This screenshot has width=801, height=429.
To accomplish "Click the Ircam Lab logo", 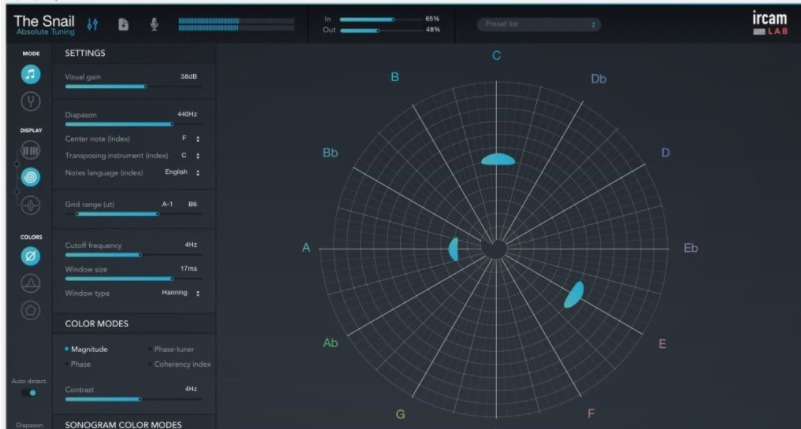I will (x=770, y=23).
